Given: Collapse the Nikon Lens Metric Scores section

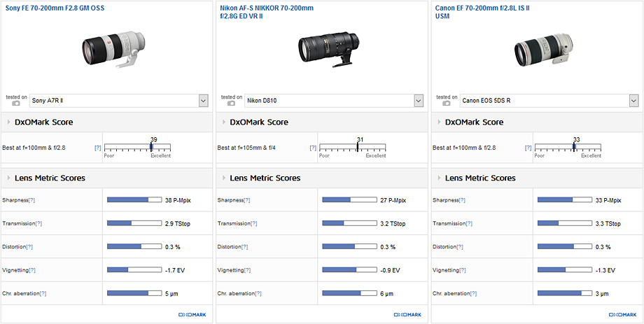Looking at the screenshot, I should [x=223, y=178].
